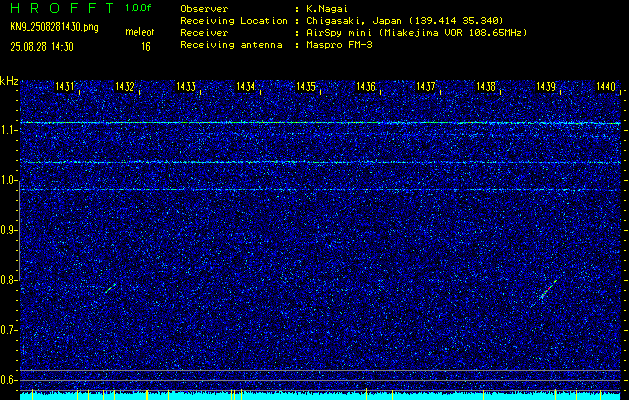Click the kHz axis unit label
Viewport: 629px width, 400px height.
pyautogui.click(x=9, y=81)
